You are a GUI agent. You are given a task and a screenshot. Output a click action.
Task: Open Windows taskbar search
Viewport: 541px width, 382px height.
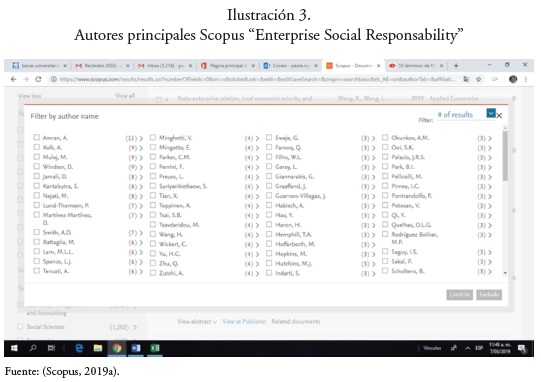pyautogui.click(x=33, y=348)
